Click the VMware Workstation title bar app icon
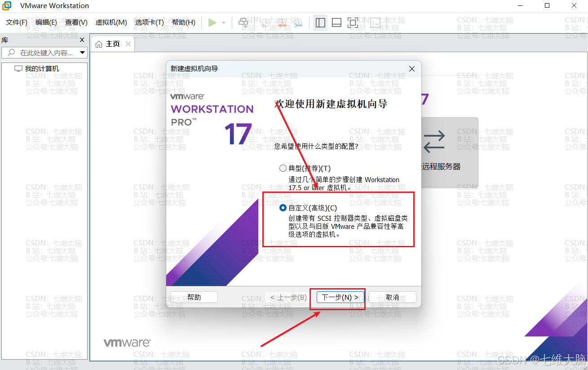The image size is (588, 370). click(7, 6)
